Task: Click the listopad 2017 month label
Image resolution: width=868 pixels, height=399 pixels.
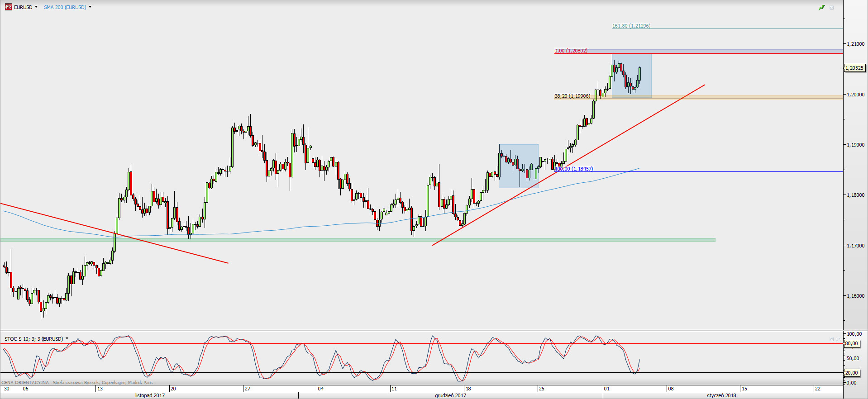Action: (150, 395)
